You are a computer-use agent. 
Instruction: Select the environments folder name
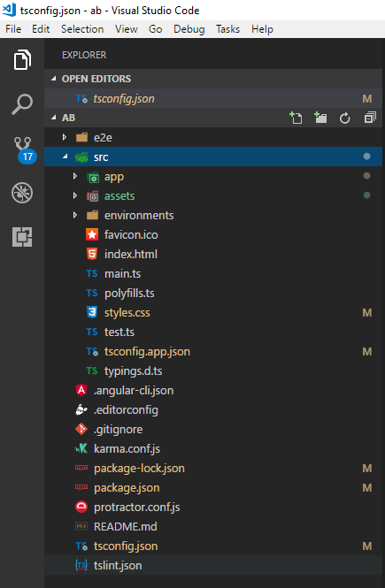(139, 215)
